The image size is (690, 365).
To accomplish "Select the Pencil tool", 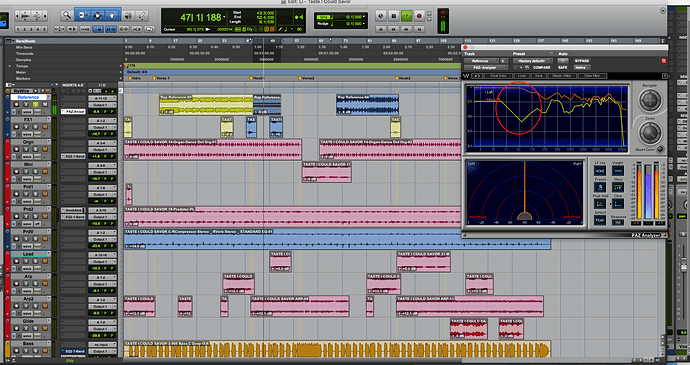I will (x=142, y=16).
